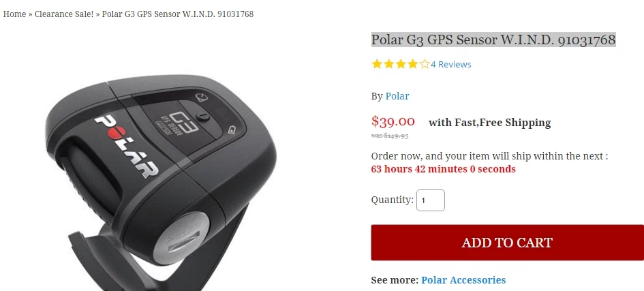Click the empty fifth rating star
Viewport: 644px width, 291px height.
point(425,64)
